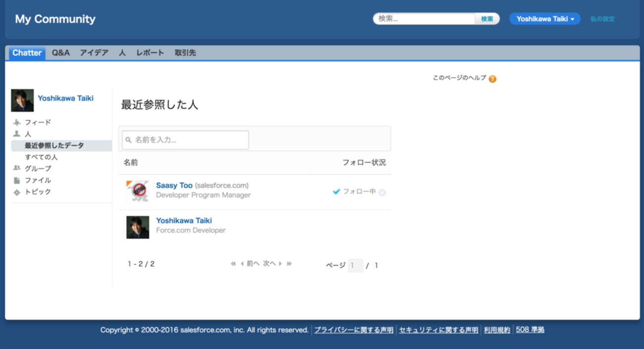This screenshot has height=349, width=644.
Task: Click the file icon beside ファイル
Action: pyautogui.click(x=17, y=180)
